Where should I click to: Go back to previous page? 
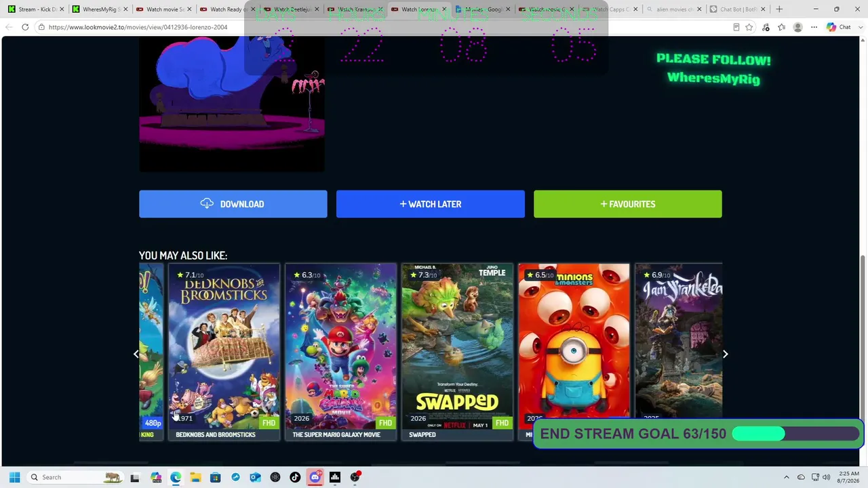click(x=8, y=27)
